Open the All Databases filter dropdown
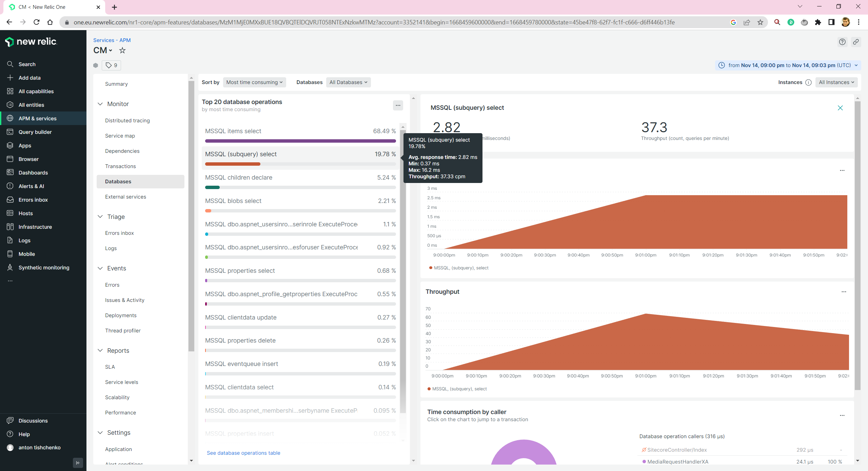 click(348, 82)
